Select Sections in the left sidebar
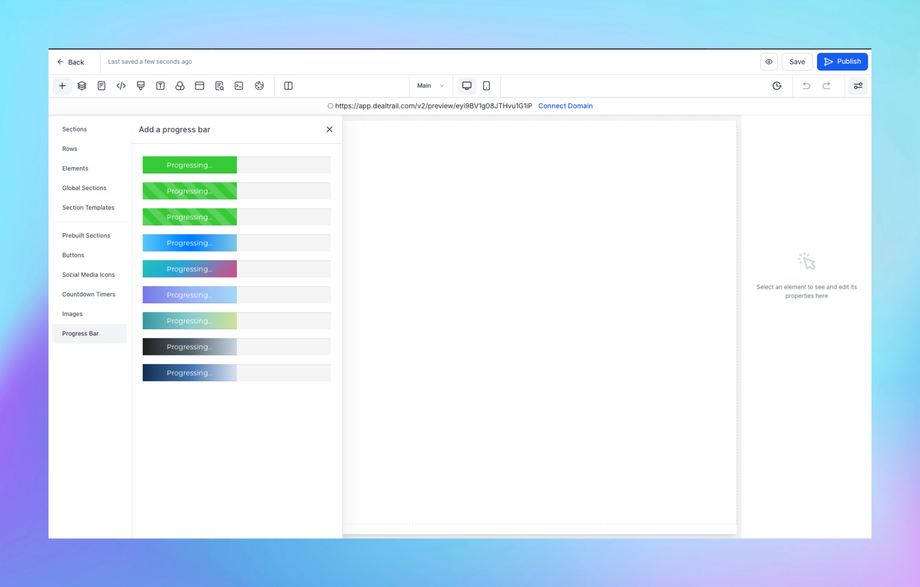The height and width of the screenshot is (587, 920). (75, 129)
